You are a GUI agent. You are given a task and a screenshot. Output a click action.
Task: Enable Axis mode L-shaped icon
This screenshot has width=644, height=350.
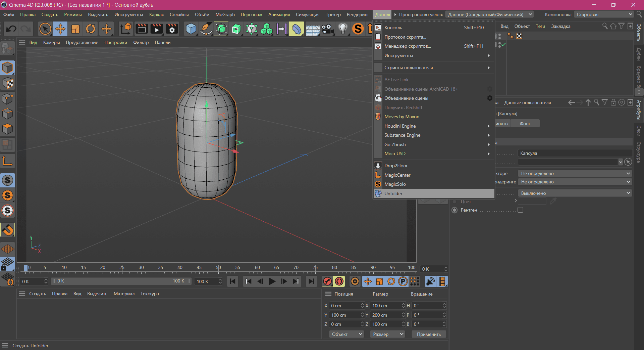[7, 161]
